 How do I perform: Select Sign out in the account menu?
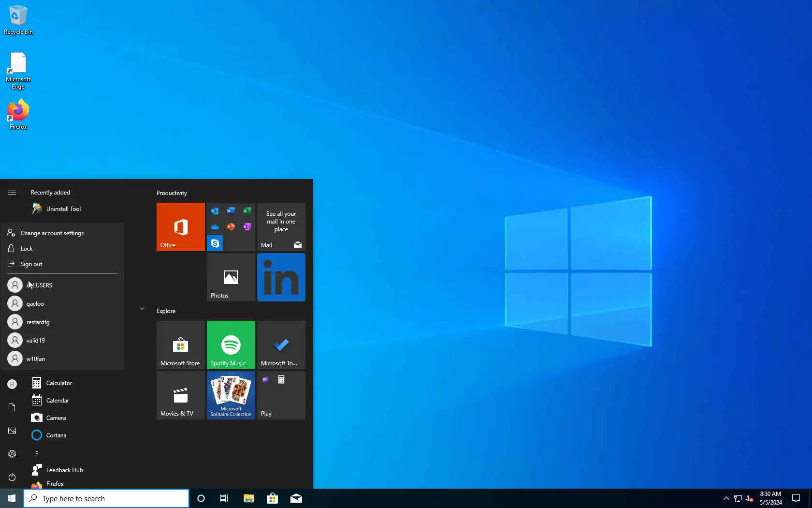[x=63, y=264]
